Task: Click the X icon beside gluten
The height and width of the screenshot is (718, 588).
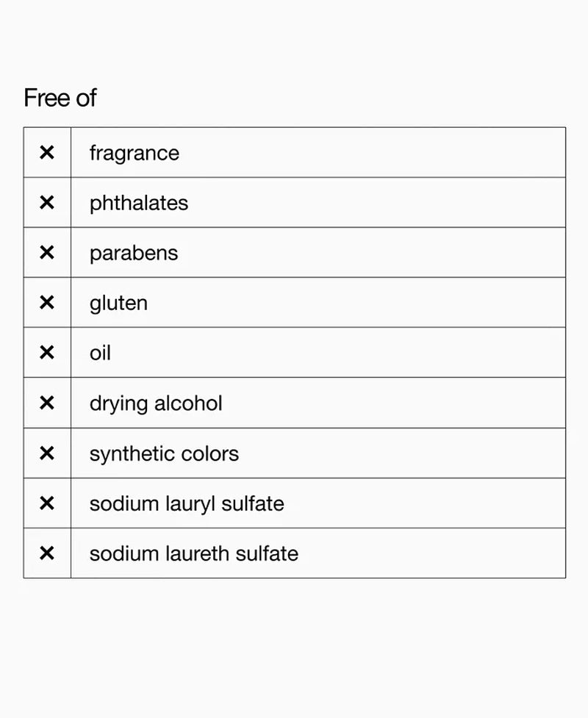Action: pyautogui.click(x=46, y=303)
